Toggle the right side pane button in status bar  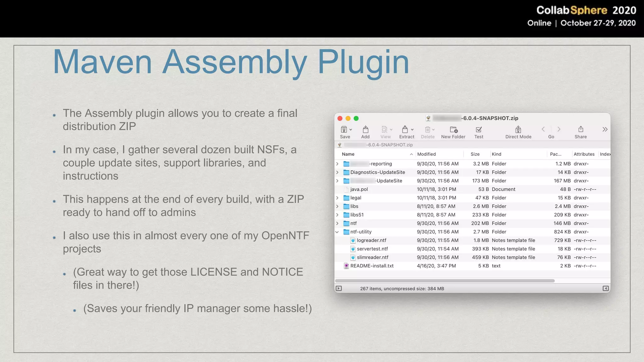606,288
